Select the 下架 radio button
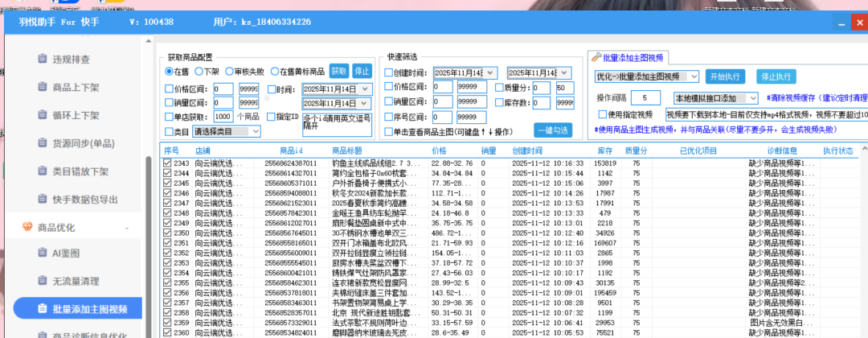 pyautogui.click(x=198, y=72)
